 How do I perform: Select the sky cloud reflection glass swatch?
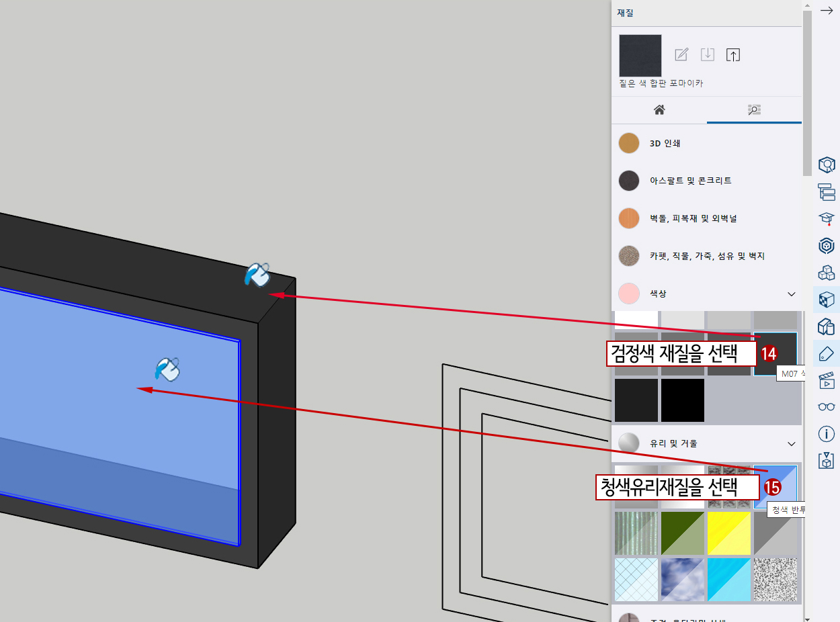click(683, 580)
